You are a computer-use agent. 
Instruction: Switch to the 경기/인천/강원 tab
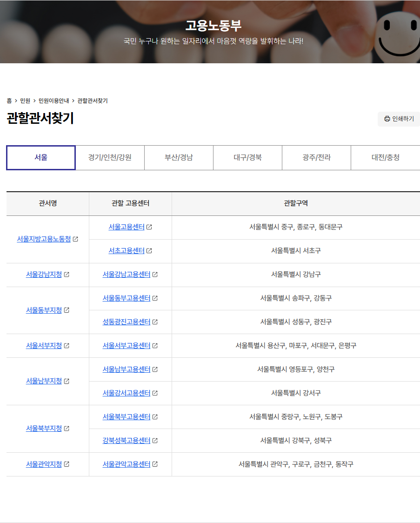tap(109, 158)
